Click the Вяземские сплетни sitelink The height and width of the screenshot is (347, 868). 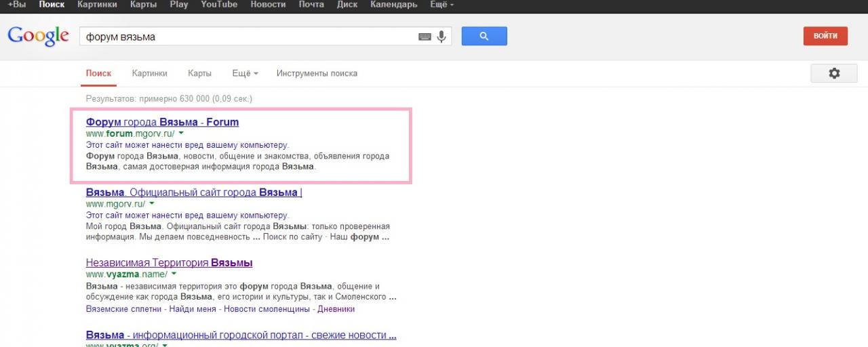124,309
